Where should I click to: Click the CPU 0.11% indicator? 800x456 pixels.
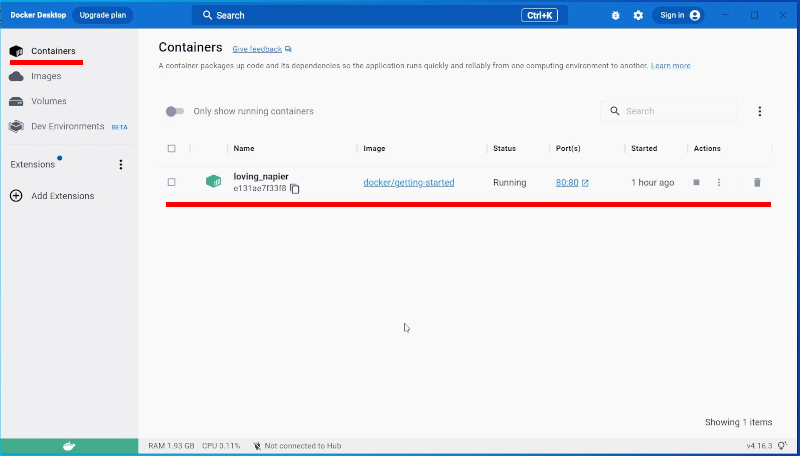click(221, 446)
